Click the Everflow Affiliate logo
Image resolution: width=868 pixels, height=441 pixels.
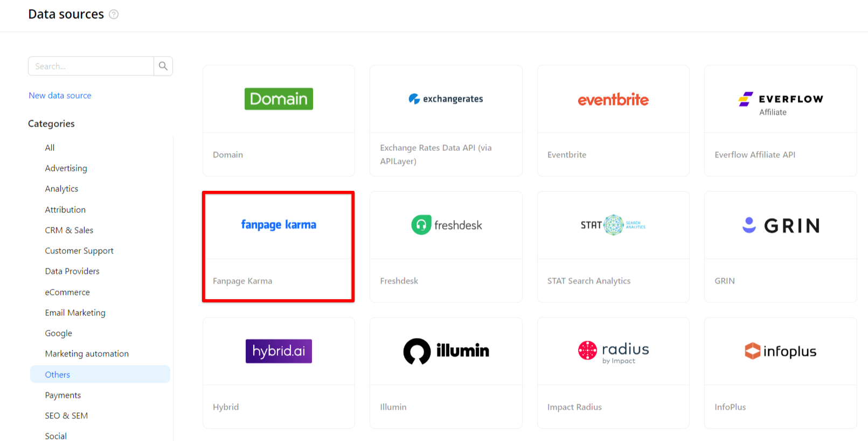click(781, 104)
